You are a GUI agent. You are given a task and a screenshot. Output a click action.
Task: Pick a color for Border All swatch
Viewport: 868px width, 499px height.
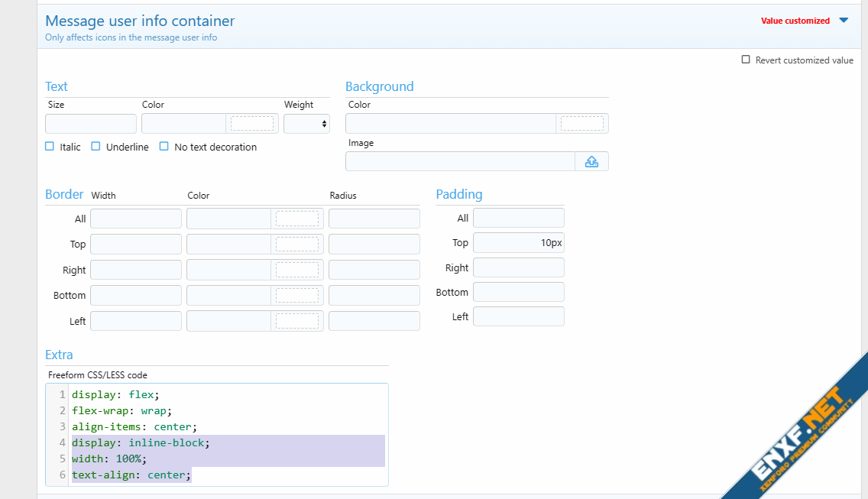coord(296,219)
